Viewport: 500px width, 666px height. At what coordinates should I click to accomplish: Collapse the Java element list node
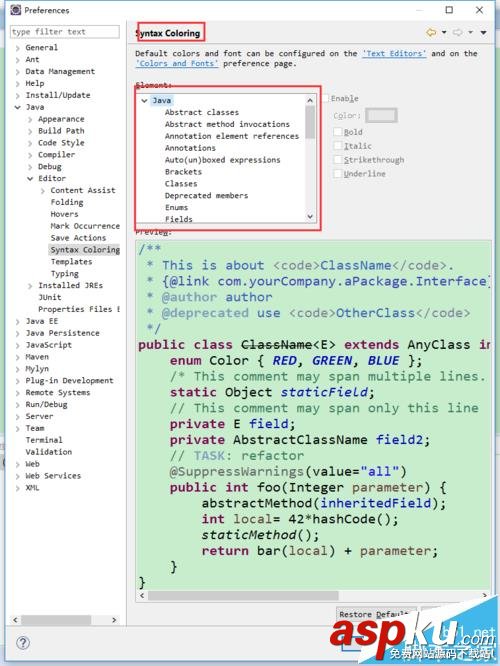(x=144, y=101)
